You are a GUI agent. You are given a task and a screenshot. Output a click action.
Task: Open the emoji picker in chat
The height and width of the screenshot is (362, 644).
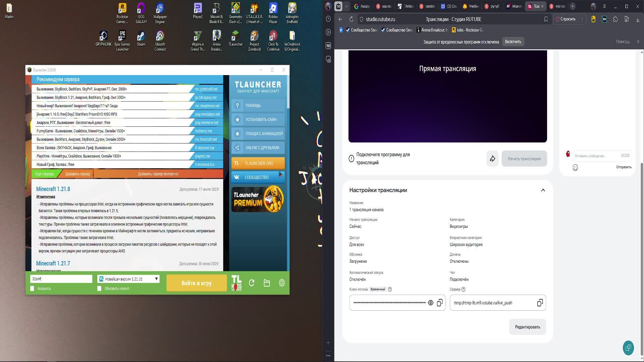click(575, 168)
